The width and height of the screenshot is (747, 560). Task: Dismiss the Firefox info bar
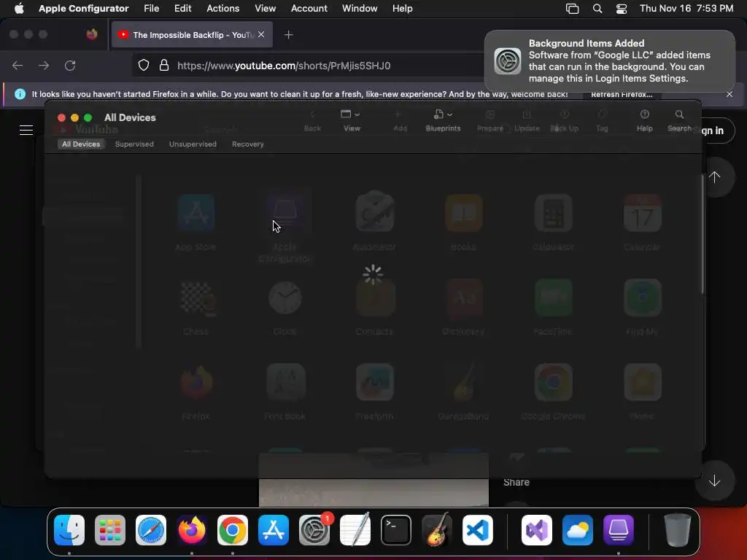pyautogui.click(x=729, y=94)
